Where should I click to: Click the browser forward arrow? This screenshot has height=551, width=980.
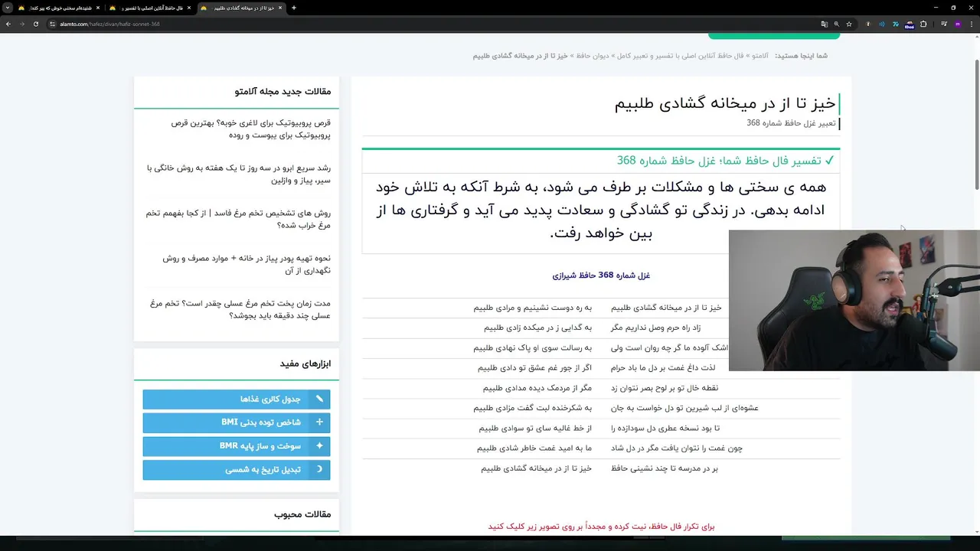click(21, 24)
